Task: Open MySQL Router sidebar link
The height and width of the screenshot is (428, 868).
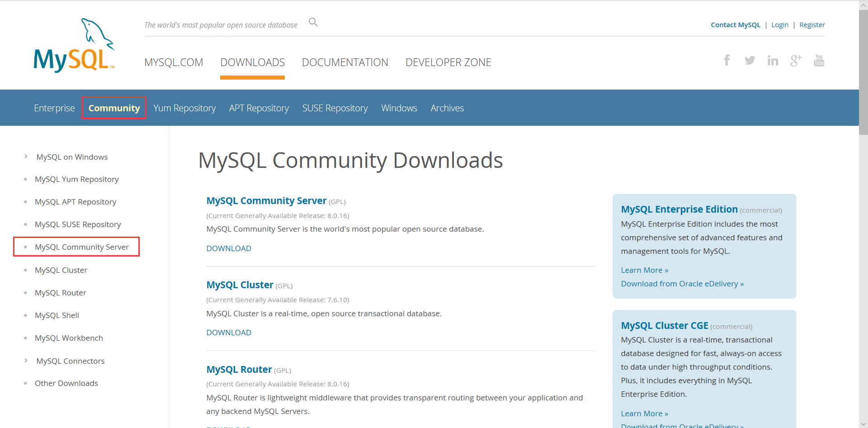Action: pos(61,293)
